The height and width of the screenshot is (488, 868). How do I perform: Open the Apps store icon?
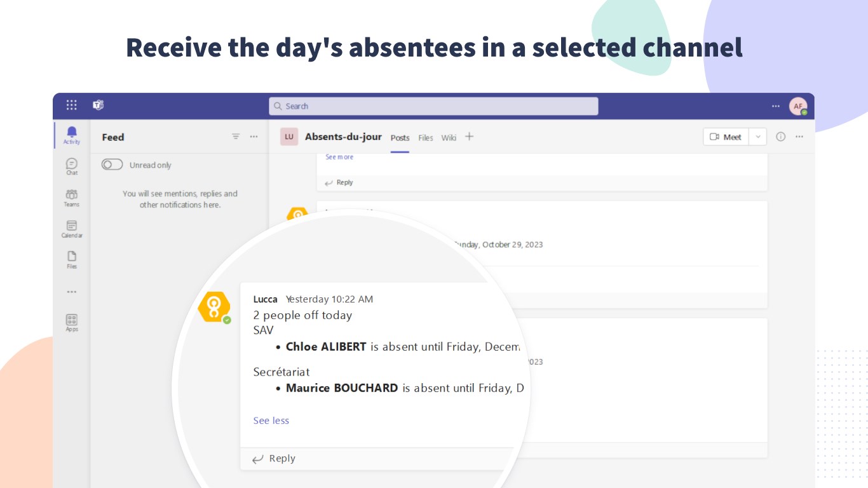click(x=72, y=322)
